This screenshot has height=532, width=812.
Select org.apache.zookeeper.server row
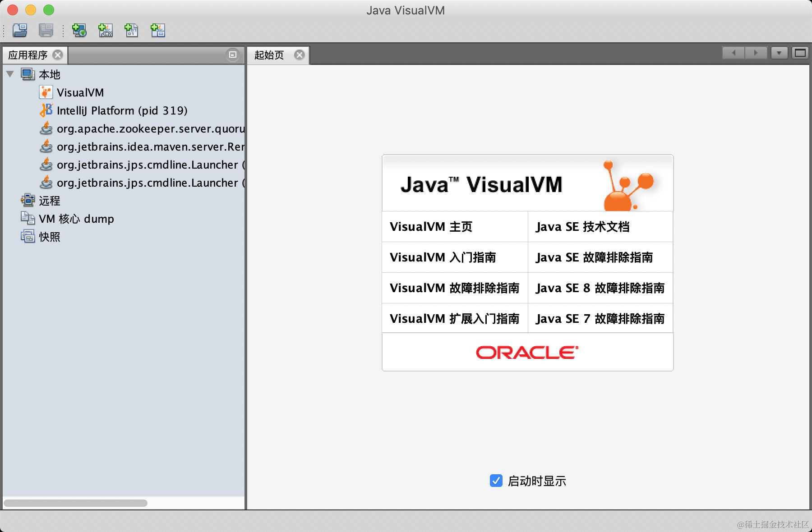(x=151, y=128)
